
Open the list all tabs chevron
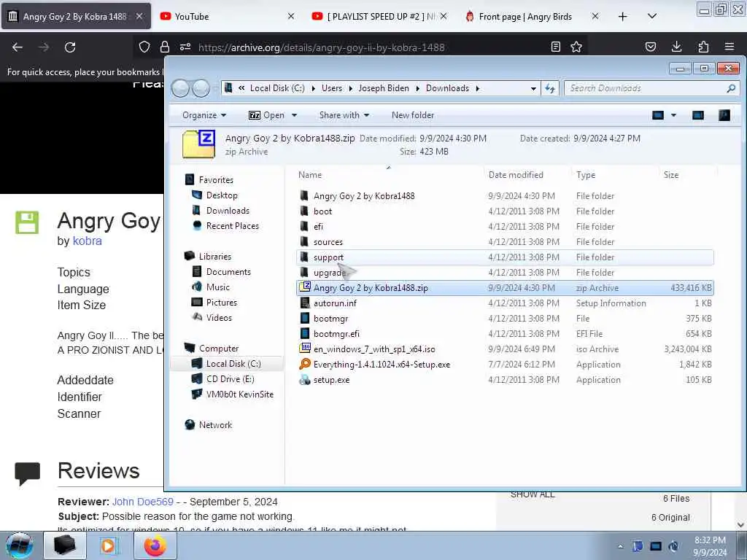pyautogui.click(x=652, y=16)
